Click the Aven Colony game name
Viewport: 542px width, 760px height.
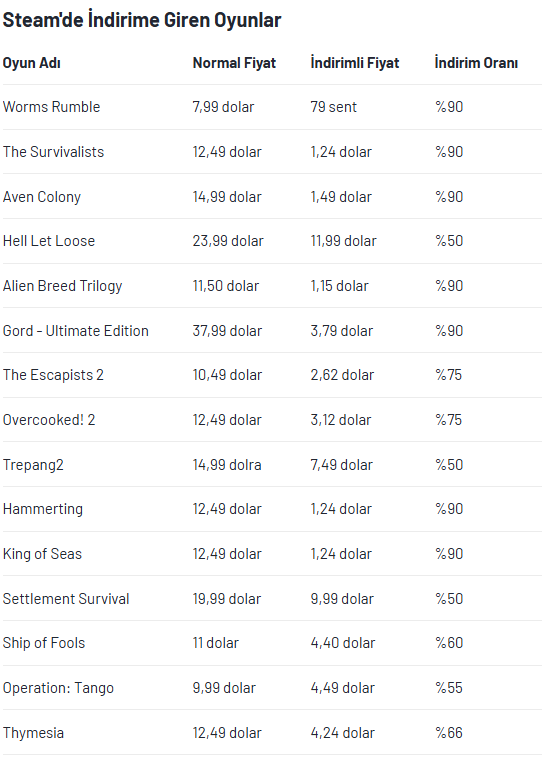click(42, 197)
